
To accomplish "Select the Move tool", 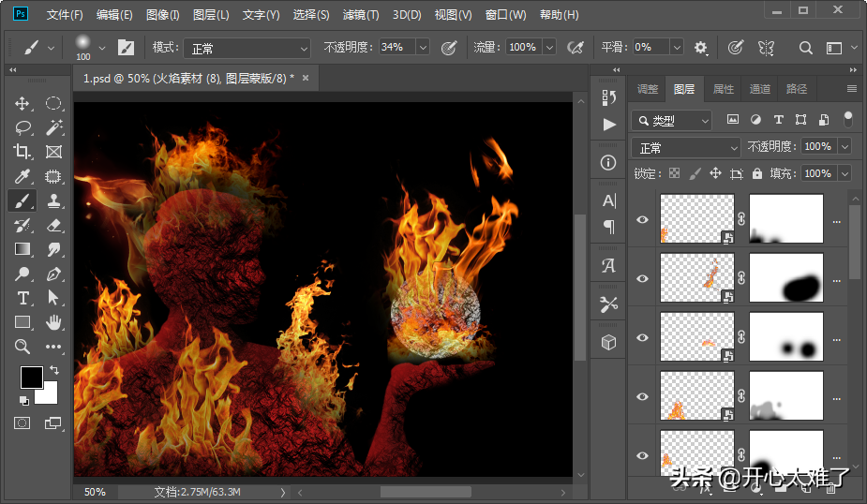I will (22, 103).
